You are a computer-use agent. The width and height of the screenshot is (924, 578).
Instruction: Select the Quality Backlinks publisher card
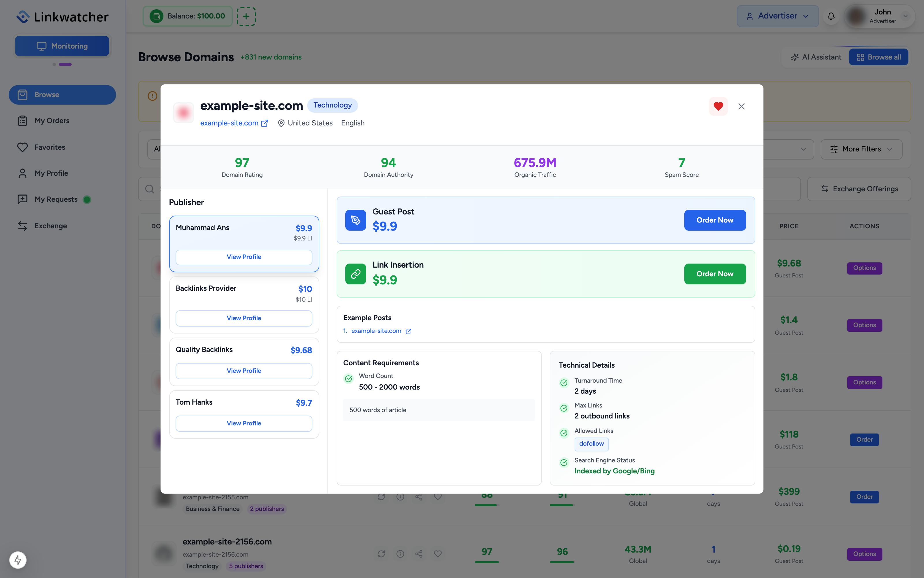[x=244, y=362]
